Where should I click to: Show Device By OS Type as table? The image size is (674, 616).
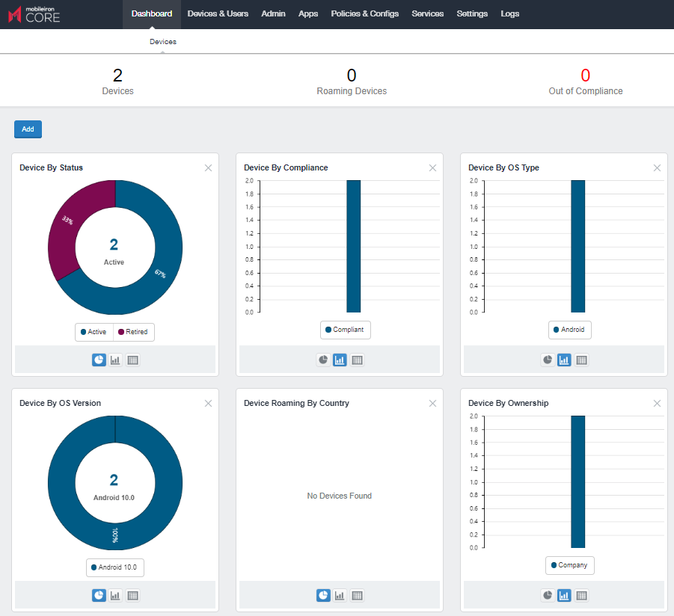(x=581, y=360)
